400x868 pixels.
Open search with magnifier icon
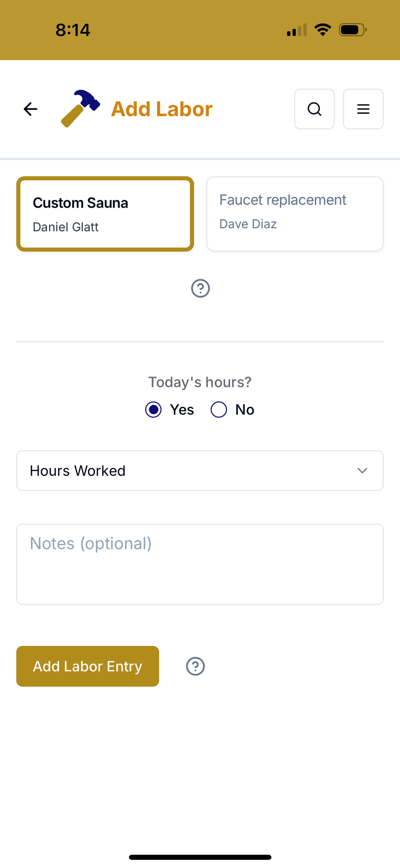[x=314, y=109]
